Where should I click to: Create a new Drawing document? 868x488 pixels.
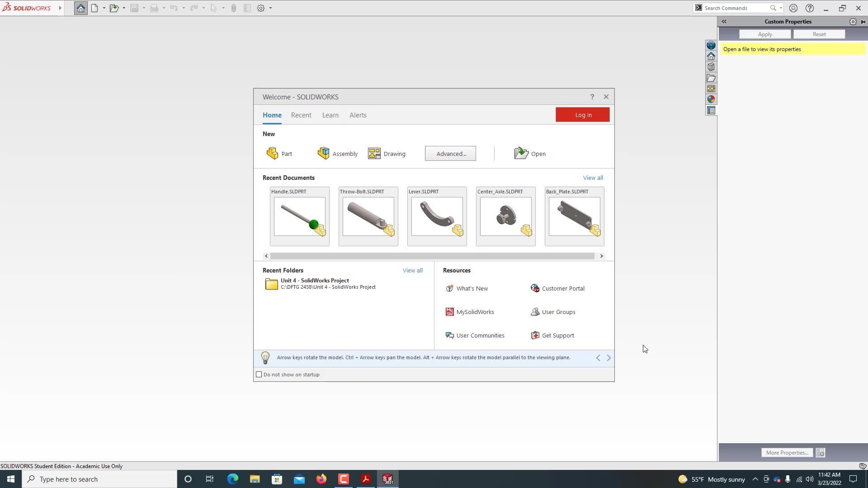coord(387,154)
